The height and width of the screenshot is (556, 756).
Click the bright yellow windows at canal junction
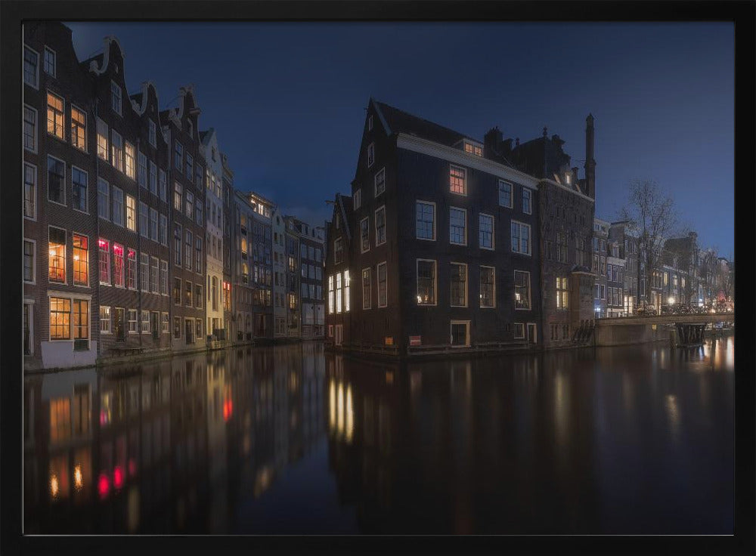339,292
